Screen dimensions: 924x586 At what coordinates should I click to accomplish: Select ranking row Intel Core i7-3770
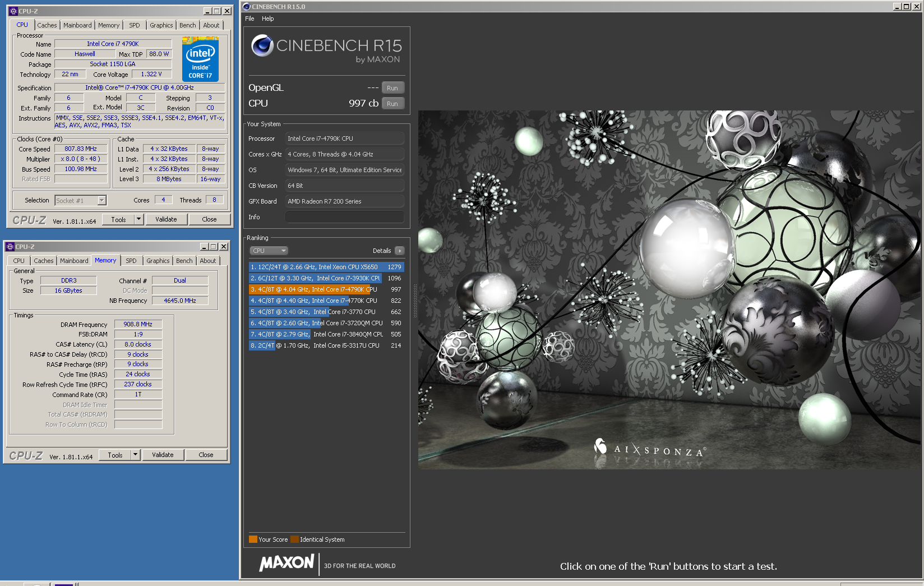pos(326,312)
